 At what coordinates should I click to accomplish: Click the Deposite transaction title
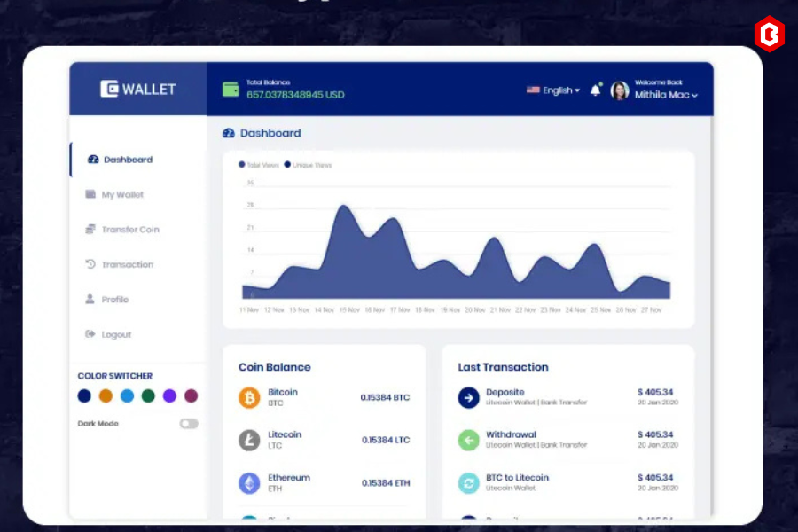(505, 392)
